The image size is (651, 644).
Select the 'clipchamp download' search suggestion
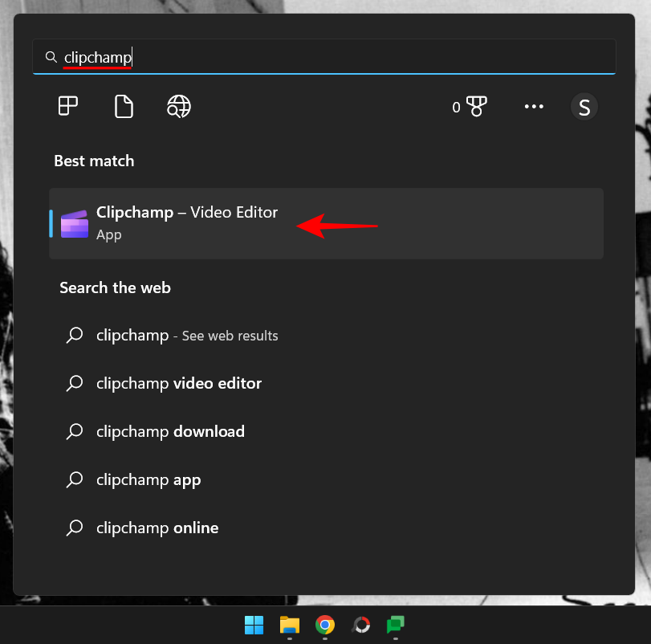[169, 431]
